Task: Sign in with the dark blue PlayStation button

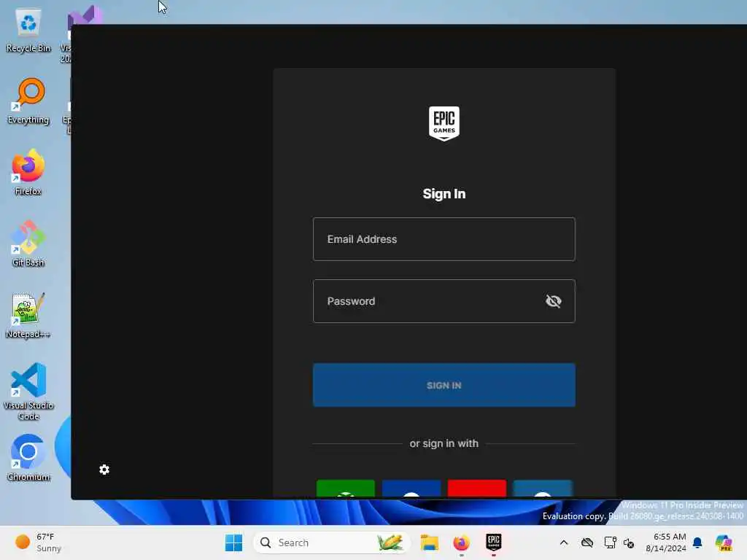Action: point(411,489)
